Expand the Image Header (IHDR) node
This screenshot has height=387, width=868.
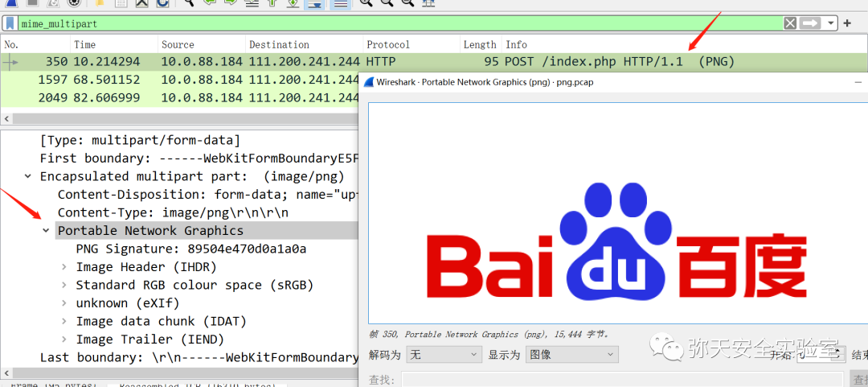(x=64, y=267)
